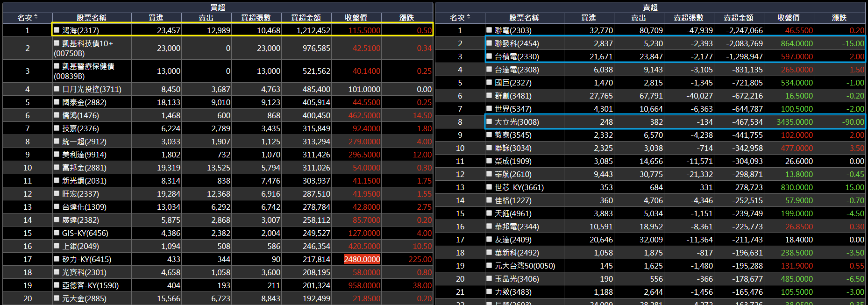Open stock GIS-KY(6456)
Image resolution: width=868 pixels, height=305 pixels.
point(85,233)
